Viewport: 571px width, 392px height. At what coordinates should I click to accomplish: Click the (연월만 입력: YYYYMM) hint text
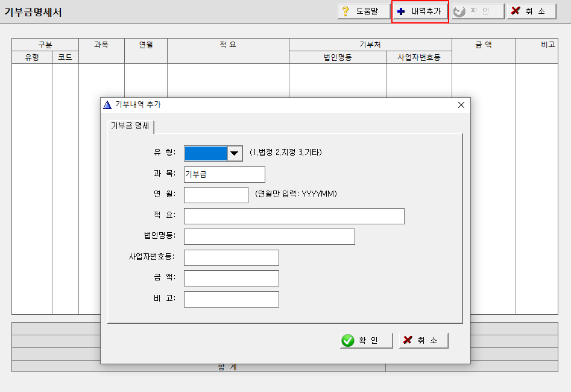pos(295,194)
